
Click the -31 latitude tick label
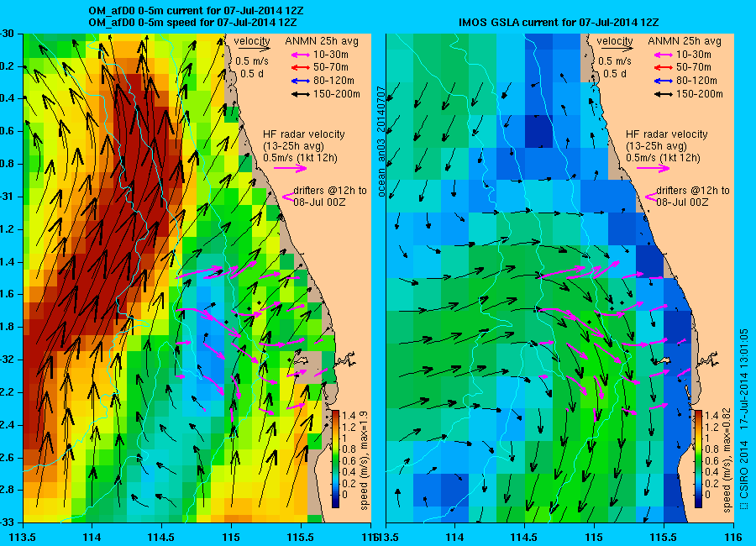(7, 197)
